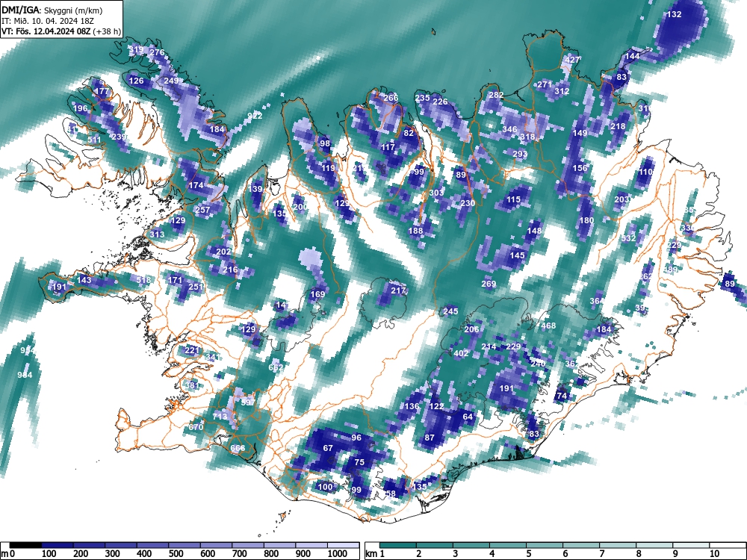This screenshot has height=560, width=747.
Task: Click the visibility value '468'
Action: (x=548, y=326)
